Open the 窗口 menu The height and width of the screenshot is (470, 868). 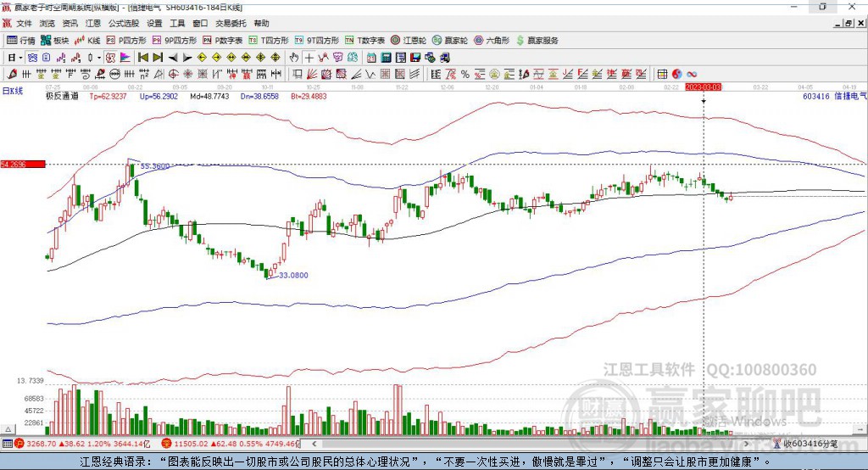[x=200, y=23]
